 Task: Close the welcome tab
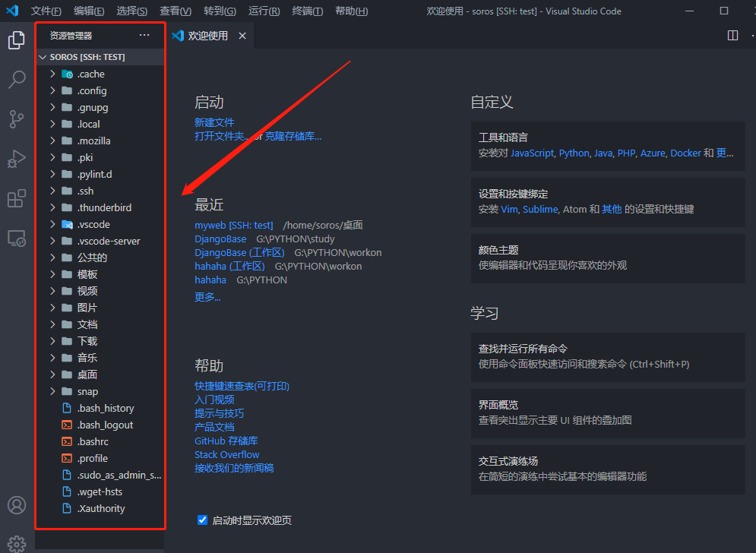pos(242,36)
